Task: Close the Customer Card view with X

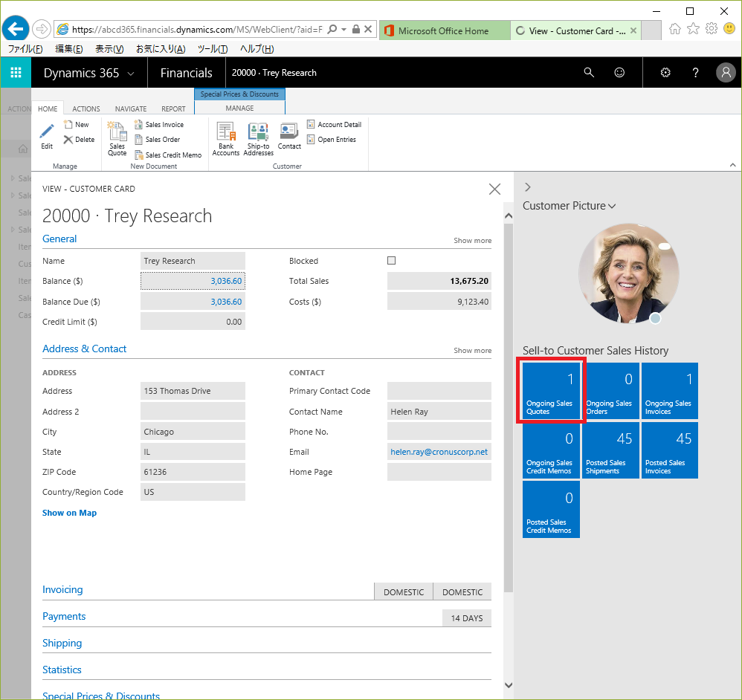Action: pyautogui.click(x=494, y=189)
